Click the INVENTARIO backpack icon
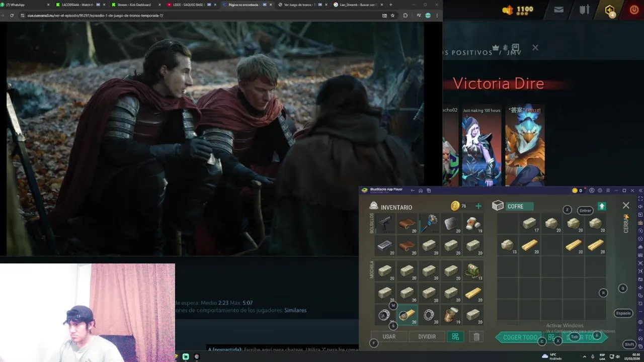644x362 pixels. [374, 206]
